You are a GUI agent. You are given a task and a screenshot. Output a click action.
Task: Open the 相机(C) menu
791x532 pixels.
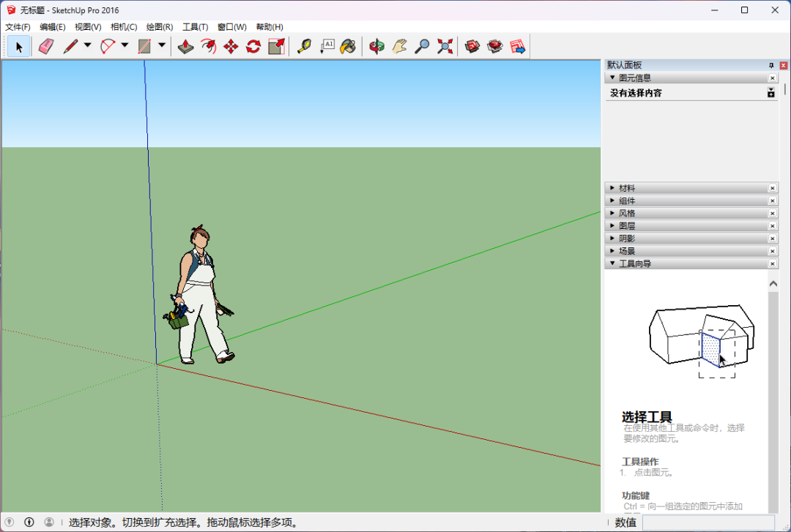pyautogui.click(x=124, y=27)
